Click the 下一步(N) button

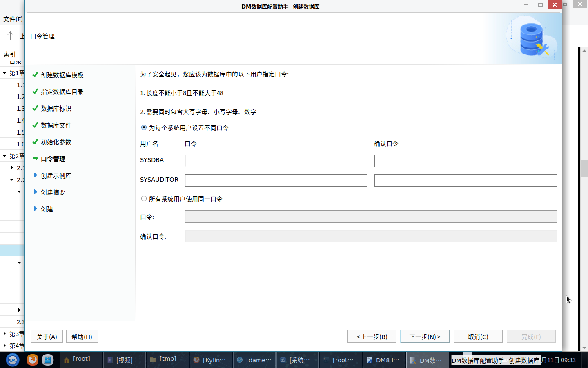(425, 337)
